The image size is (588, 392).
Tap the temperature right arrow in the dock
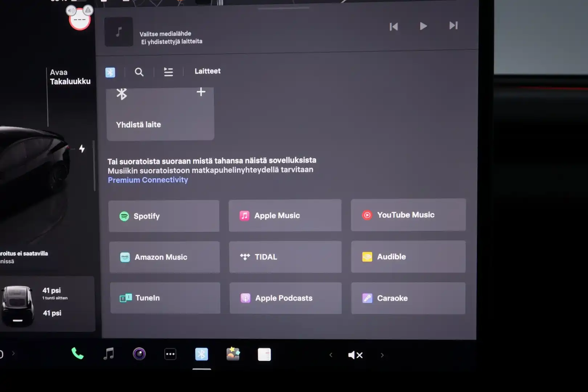13,353
